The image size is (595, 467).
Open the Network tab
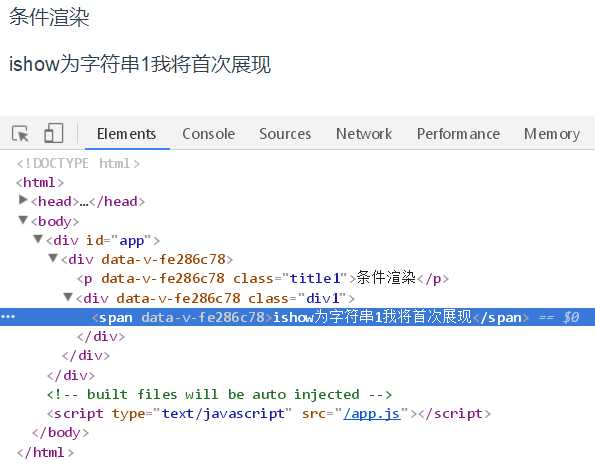point(364,134)
